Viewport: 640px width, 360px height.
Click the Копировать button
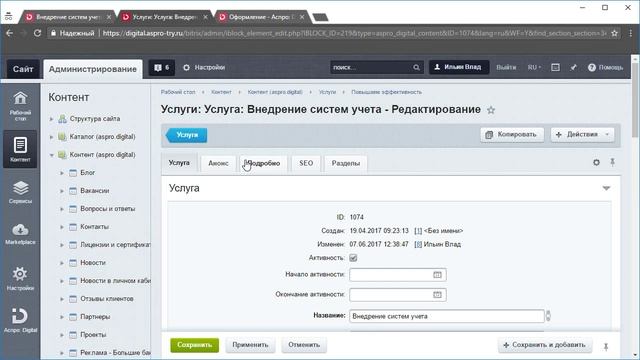512,134
